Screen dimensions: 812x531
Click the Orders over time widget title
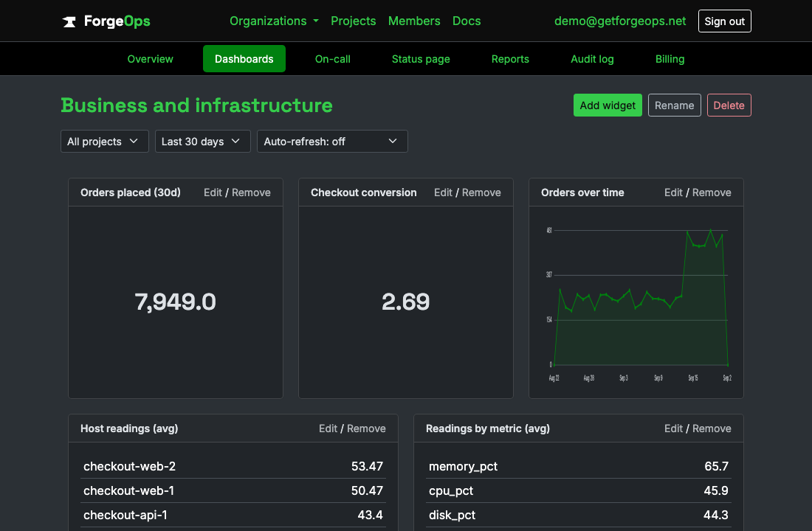[x=582, y=192]
